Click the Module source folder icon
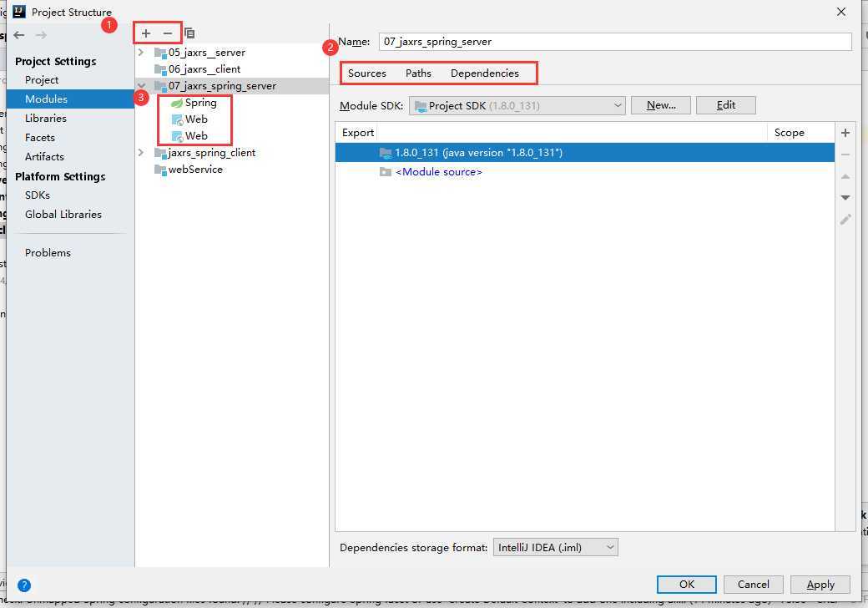Image resolution: width=868 pixels, height=608 pixels. [x=386, y=172]
